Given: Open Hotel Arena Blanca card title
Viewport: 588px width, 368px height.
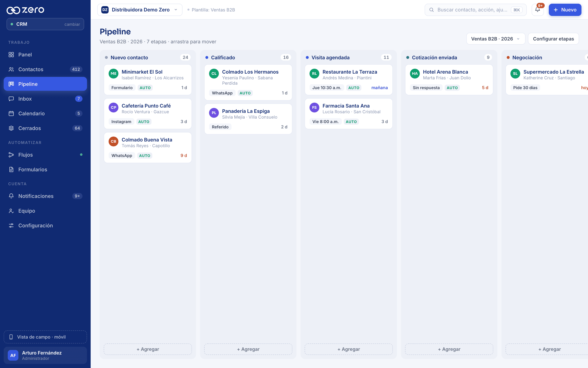Looking at the screenshot, I should (445, 72).
